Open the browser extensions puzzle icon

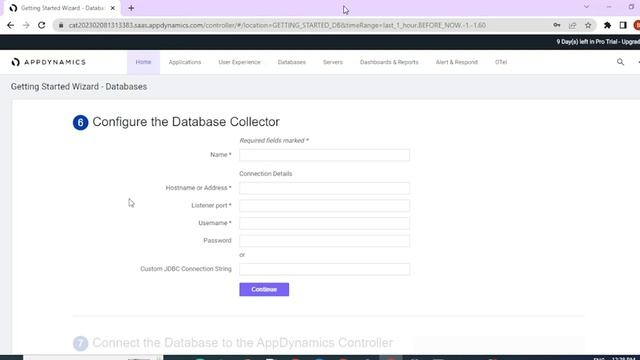pyautogui.click(x=607, y=25)
